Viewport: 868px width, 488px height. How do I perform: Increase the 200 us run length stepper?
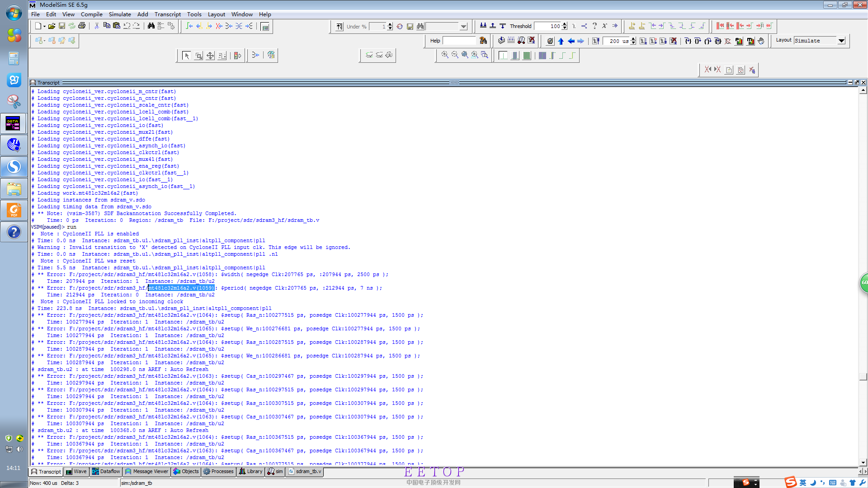point(633,39)
